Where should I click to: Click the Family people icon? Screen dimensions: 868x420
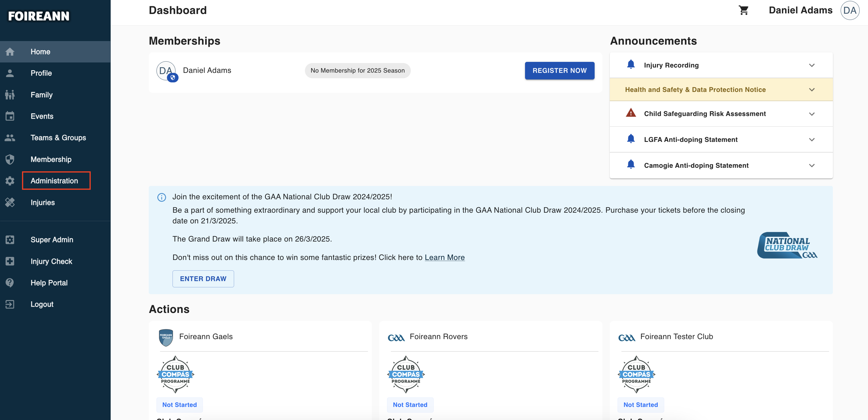[x=10, y=95]
